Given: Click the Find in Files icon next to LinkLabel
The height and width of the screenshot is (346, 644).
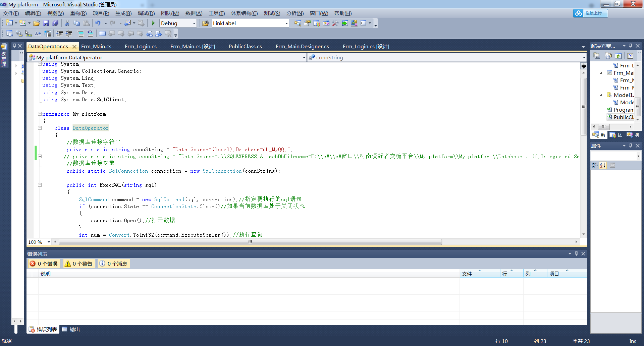Looking at the screenshot, I should [x=205, y=23].
